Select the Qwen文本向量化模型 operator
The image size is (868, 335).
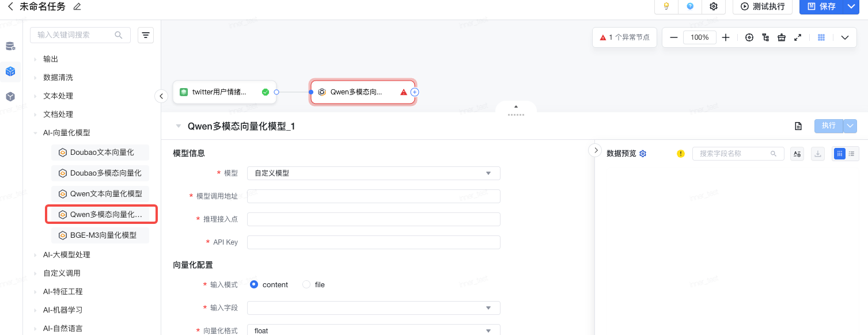[100, 194]
